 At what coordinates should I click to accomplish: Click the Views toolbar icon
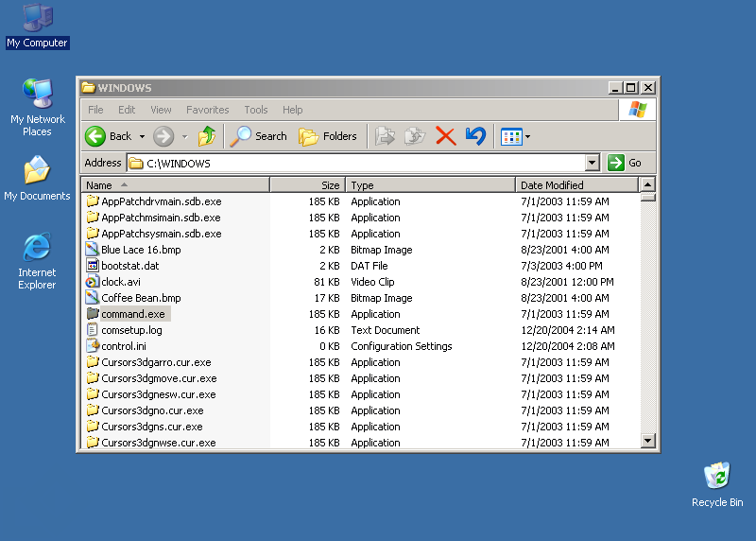(511, 137)
